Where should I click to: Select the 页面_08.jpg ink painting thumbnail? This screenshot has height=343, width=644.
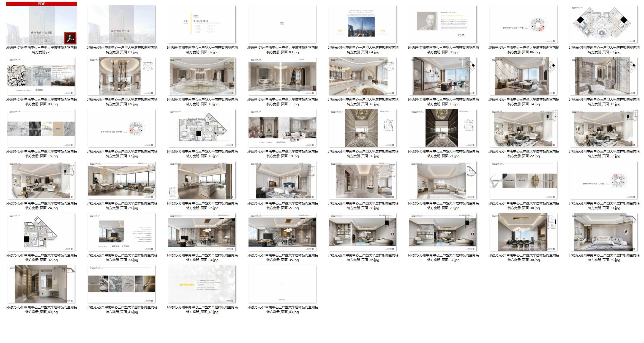[41, 76]
